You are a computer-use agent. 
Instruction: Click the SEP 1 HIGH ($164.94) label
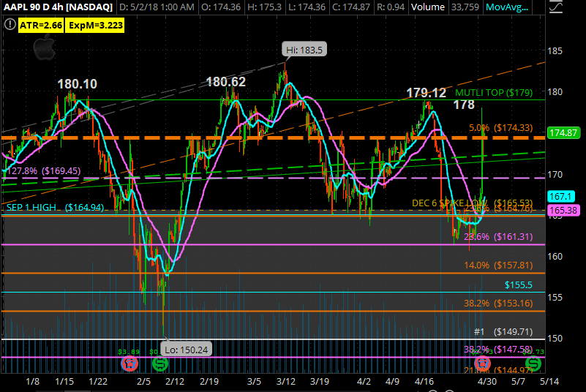[x=56, y=207]
